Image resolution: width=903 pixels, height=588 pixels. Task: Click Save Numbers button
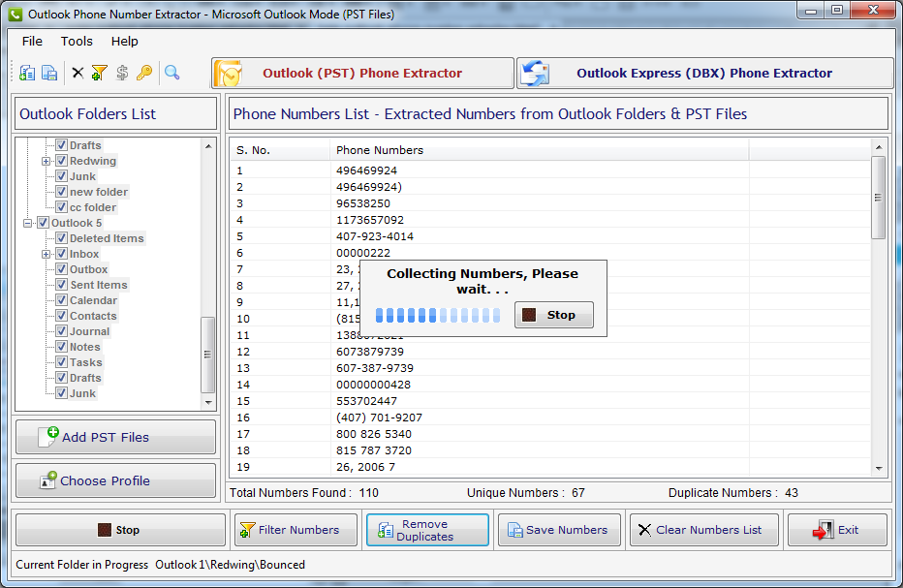click(559, 530)
